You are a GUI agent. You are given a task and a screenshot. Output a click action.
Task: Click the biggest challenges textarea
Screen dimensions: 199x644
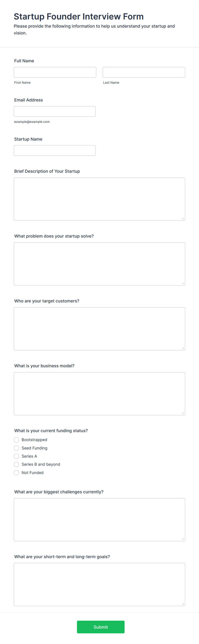[x=99, y=520]
